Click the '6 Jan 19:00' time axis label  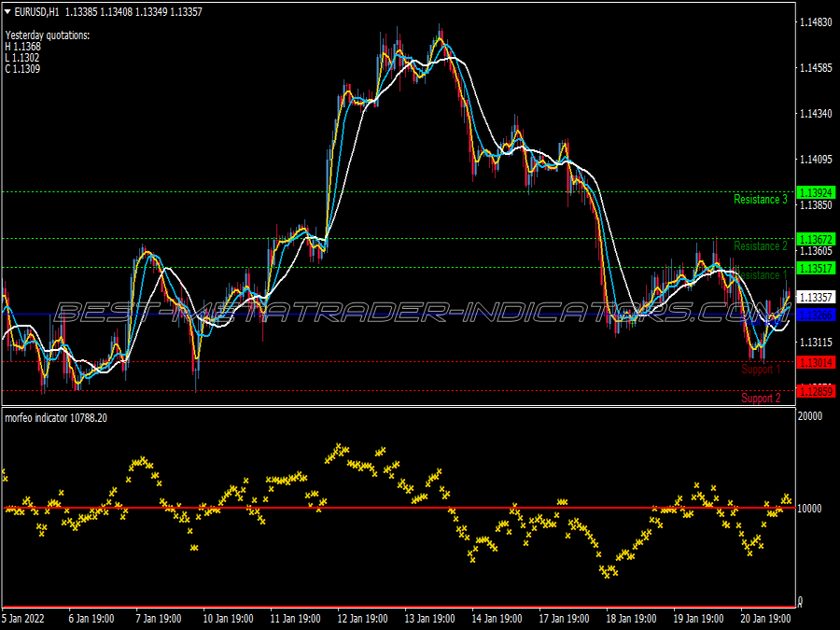91,618
